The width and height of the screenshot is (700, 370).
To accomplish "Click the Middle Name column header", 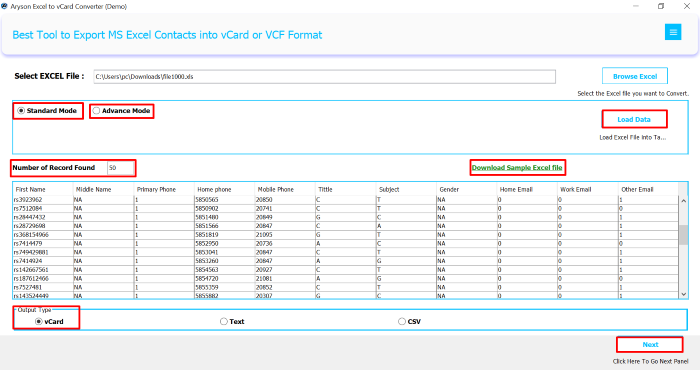I will click(104, 189).
